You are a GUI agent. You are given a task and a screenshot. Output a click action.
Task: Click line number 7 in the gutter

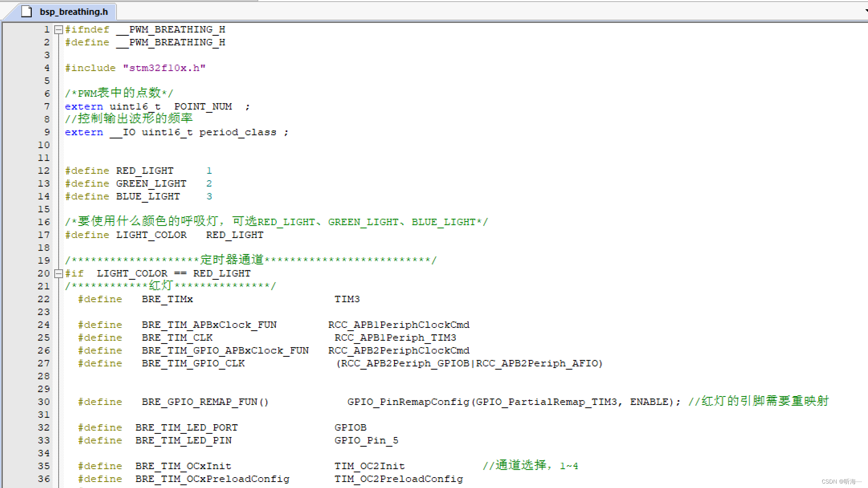point(47,106)
